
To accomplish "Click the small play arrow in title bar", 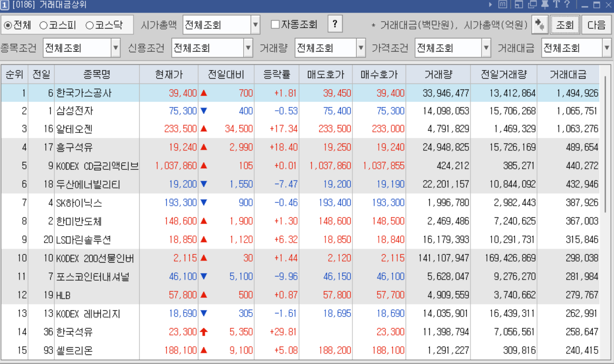I will point(490,5).
